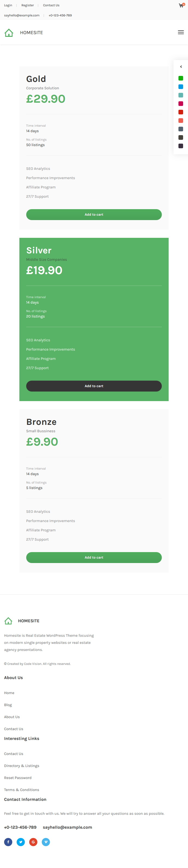Add the Gold plan to cart
Screen dimensions: 188x868
pyautogui.click(x=94, y=215)
